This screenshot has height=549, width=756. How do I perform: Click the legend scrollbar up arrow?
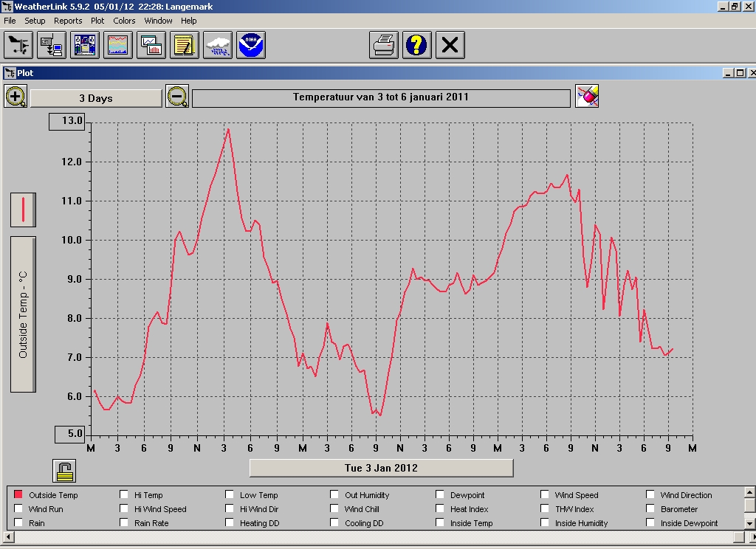click(x=750, y=492)
